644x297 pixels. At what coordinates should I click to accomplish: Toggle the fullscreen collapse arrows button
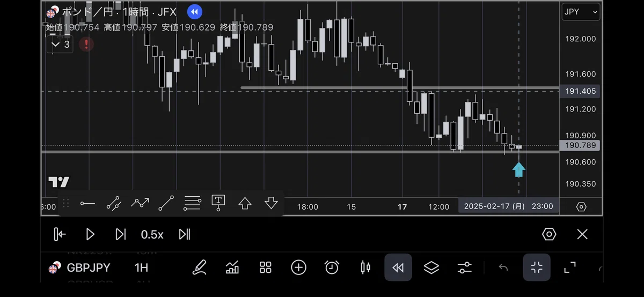pyautogui.click(x=537, y=268)
